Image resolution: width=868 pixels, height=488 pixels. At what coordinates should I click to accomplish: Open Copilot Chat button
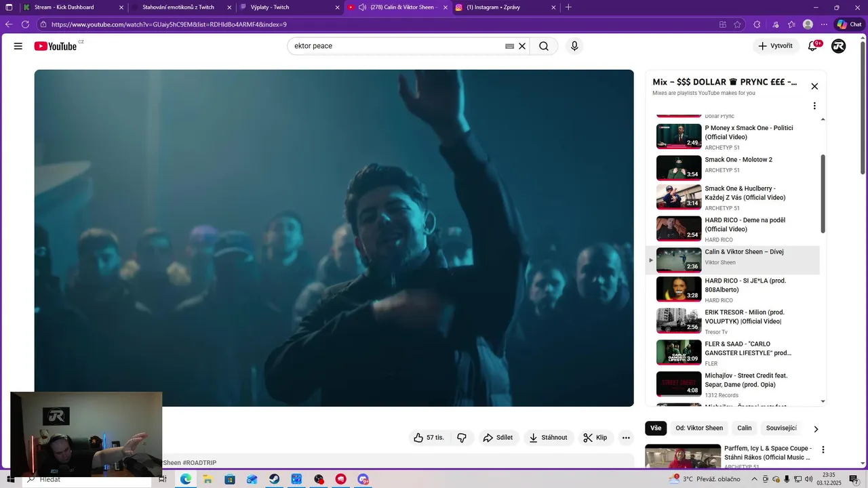850,24
